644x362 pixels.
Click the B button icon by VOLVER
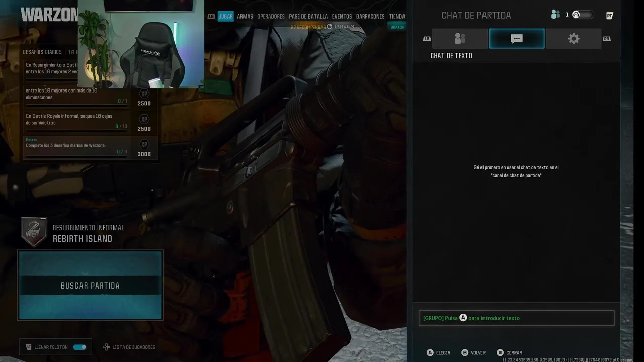point(465,353)
